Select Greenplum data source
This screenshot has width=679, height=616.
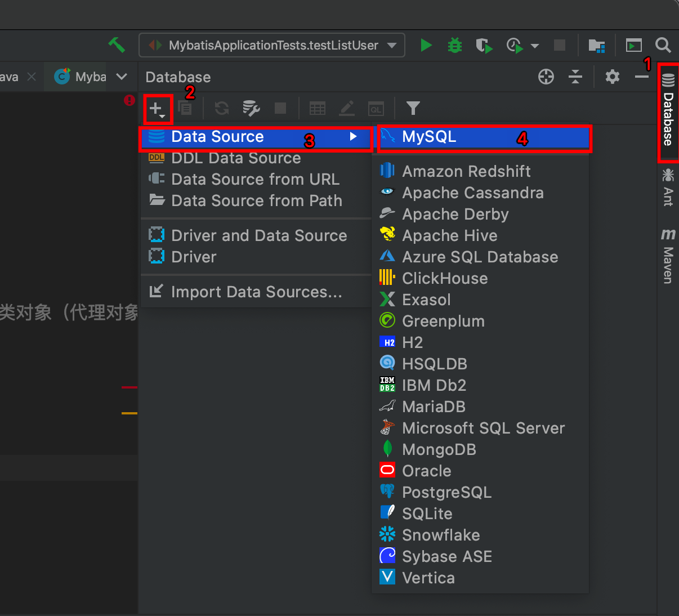coord(480,322)
